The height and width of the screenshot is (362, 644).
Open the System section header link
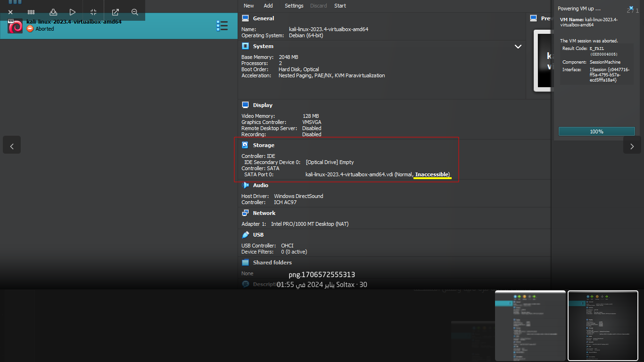263,46
